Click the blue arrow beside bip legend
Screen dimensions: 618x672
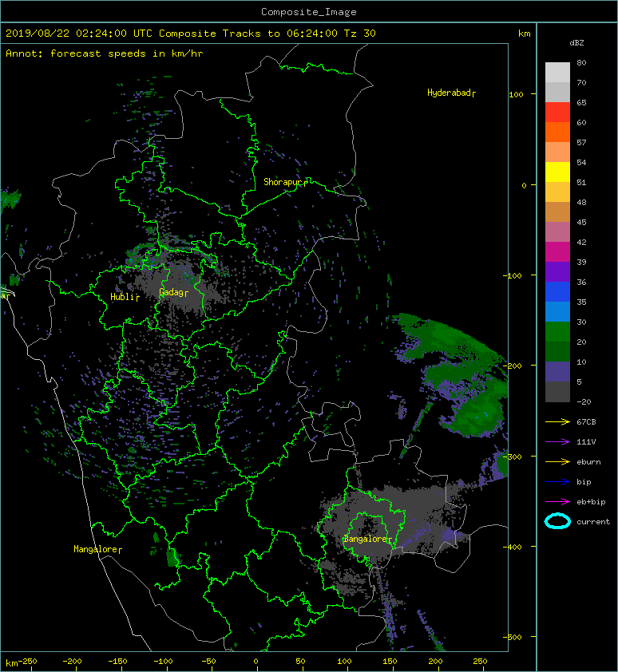[557, 482]
